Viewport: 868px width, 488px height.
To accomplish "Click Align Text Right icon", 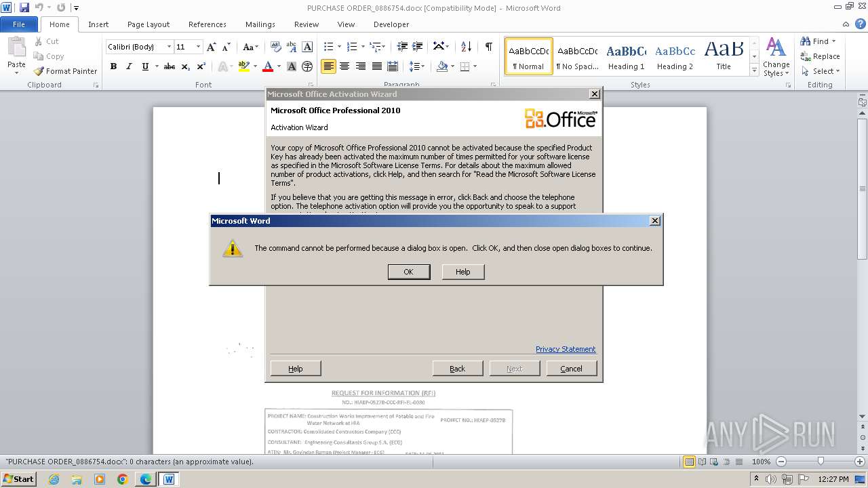I will [360, 66].
